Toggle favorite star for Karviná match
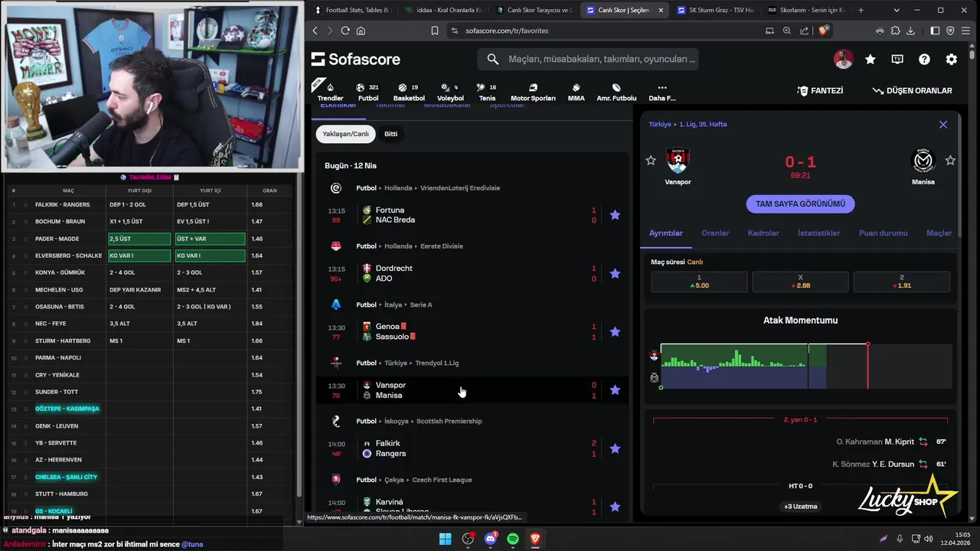Screen dimensions: 980x551 (x=615, y=506)
